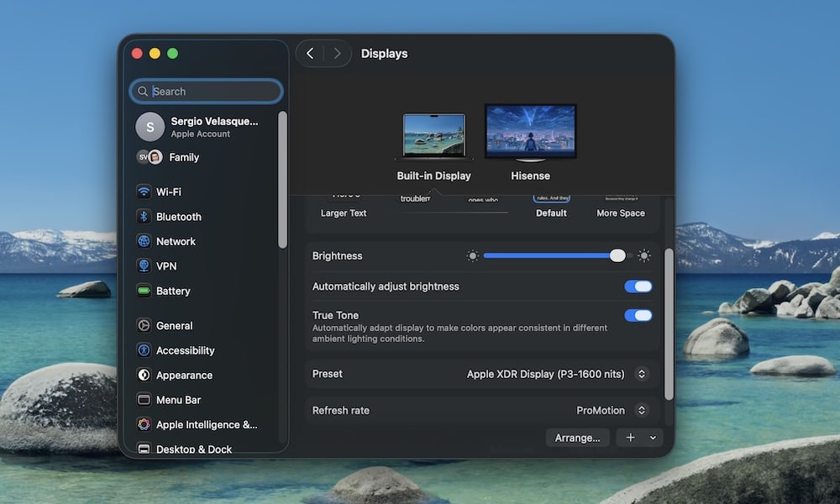Click the Search field in the sidebar
The height and width of the screenshot is (504, 840).
tap(205, 90)
